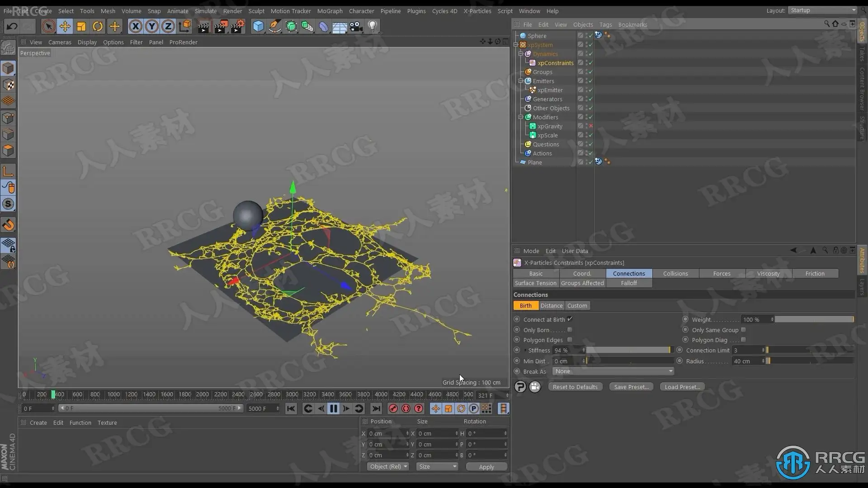Open the Object (Rel) coordinate dropdown
The height and width of the screenshot is (488, 868).
pyautogui.click(x=388, y=467)
